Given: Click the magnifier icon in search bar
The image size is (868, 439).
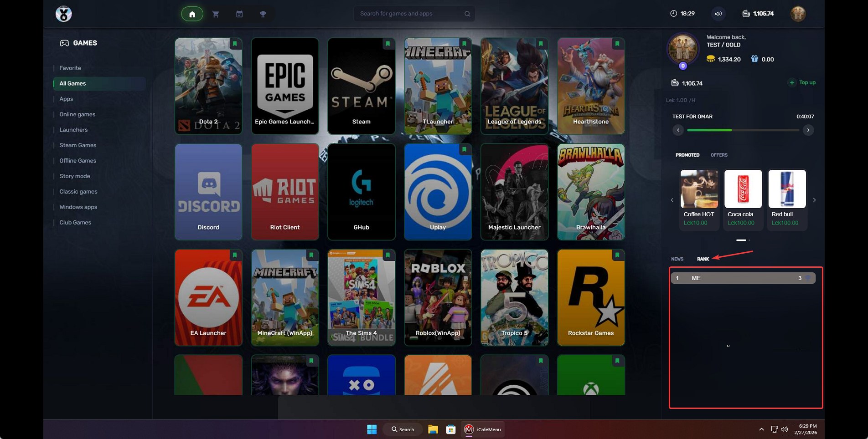Looking at the screenshot, I should [467, 14].
